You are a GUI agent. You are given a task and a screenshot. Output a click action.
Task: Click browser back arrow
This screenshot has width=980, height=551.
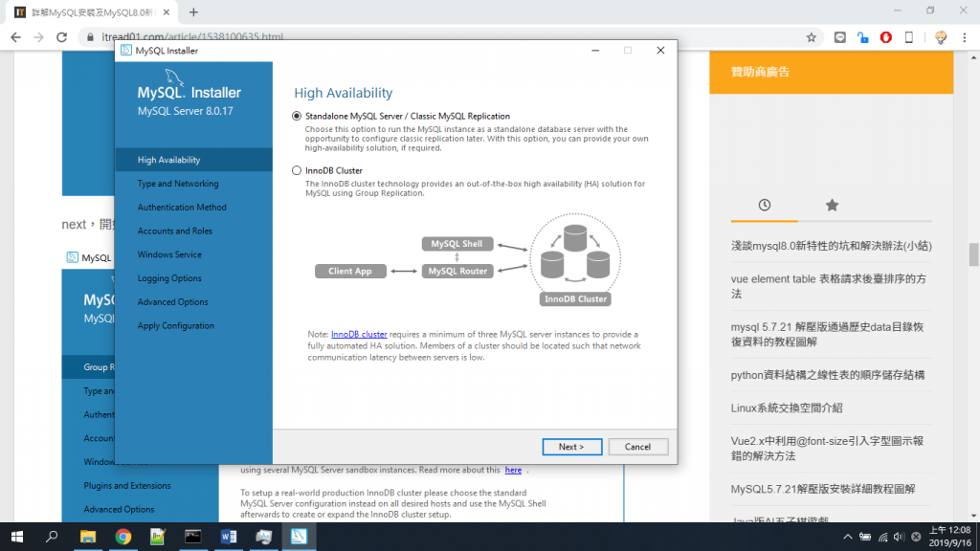tap(15, 37)
